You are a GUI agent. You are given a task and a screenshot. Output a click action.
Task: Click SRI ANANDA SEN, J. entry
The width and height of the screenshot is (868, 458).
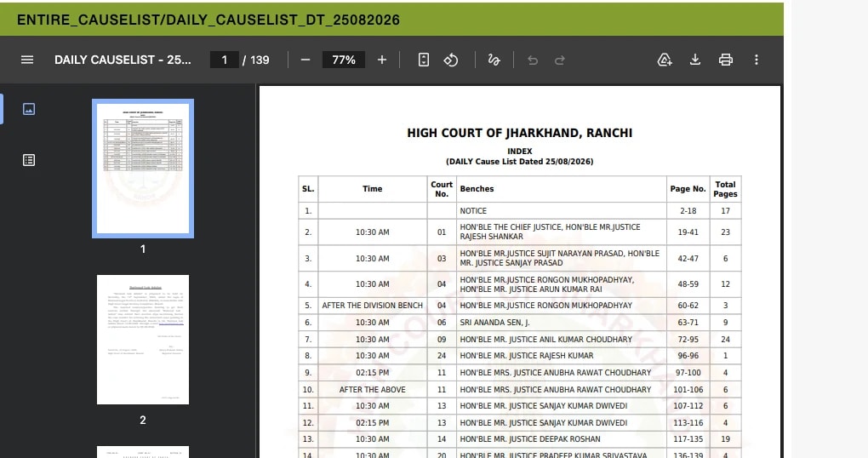click(x=562, y=323)
